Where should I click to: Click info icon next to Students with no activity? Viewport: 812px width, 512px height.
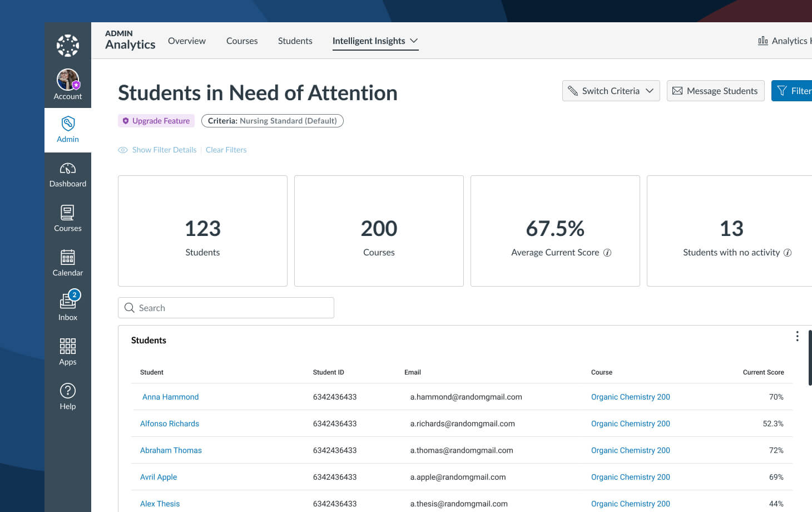788,253
